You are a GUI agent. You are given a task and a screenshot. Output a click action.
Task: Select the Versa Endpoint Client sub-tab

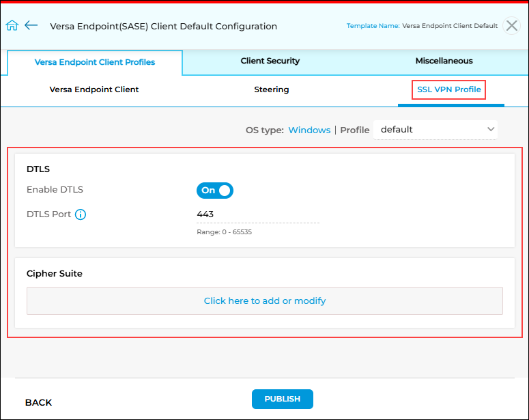pyautogui.click(x=94, y=89)
